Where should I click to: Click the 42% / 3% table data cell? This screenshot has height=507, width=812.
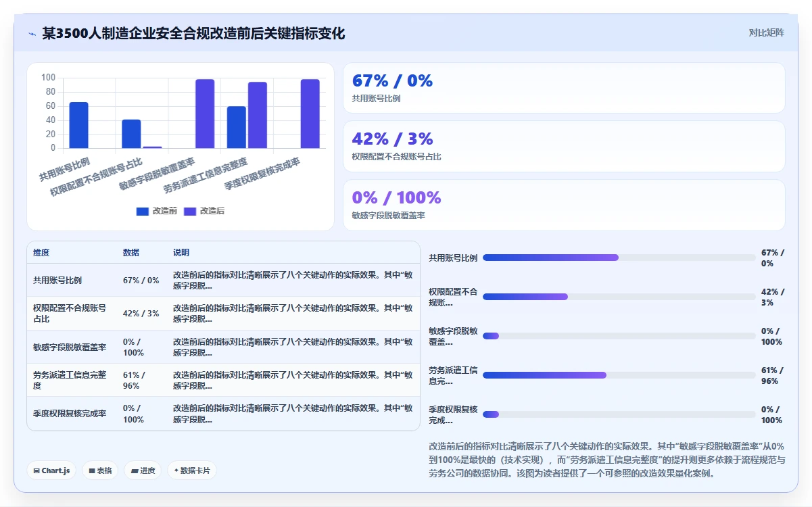coord(141,314)
